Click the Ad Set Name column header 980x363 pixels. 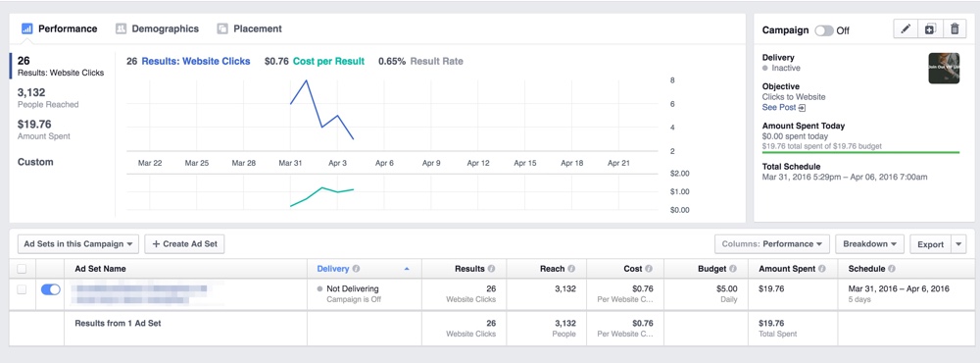[x=100, y=269]
